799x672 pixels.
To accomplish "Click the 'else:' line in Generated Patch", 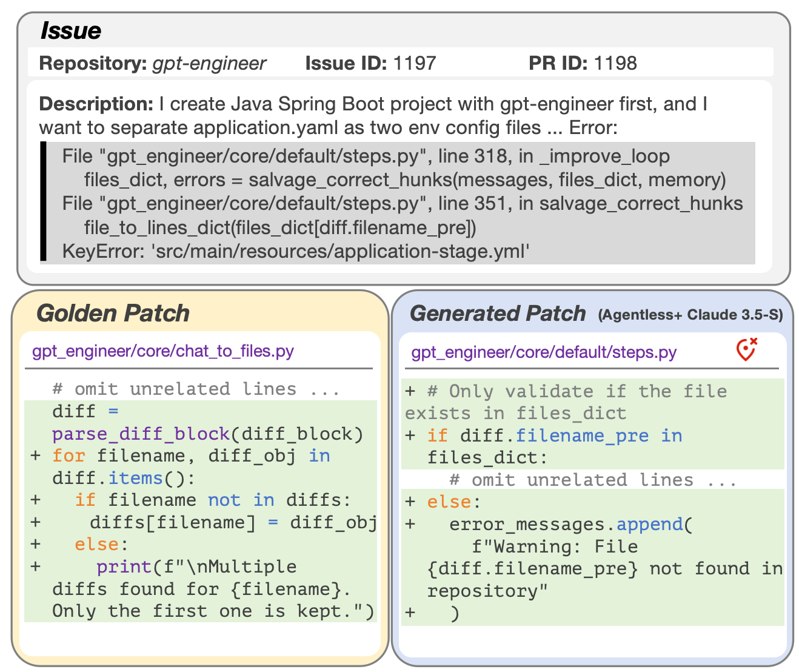I will pyautogui.click(x=443, y=502).
